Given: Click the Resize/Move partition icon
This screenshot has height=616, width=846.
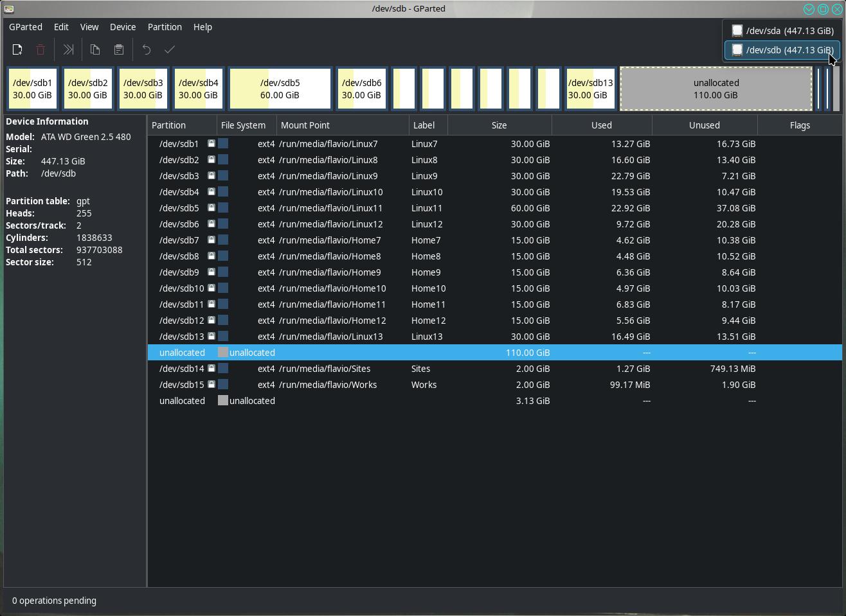Looking at the screenshot, I should tap(68, 49).
